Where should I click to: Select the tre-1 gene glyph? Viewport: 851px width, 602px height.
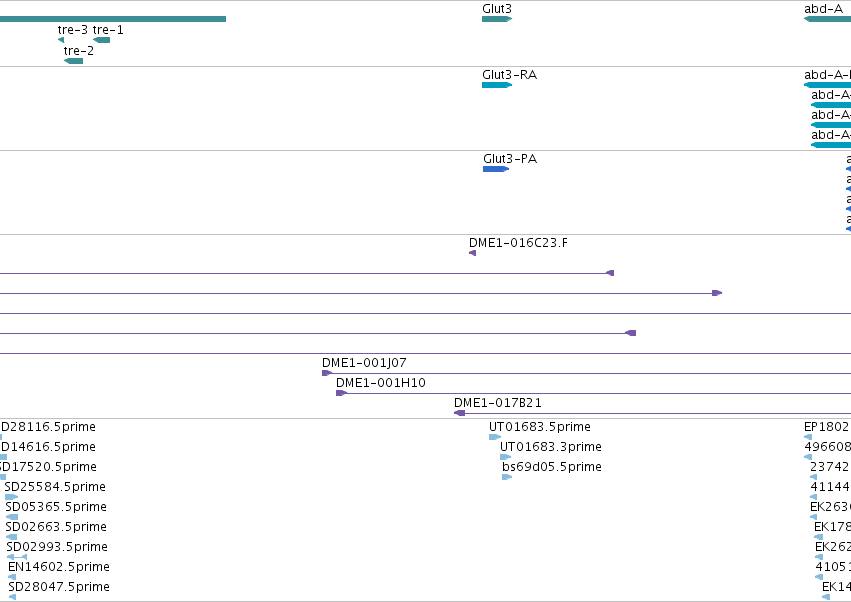[101, 40]
